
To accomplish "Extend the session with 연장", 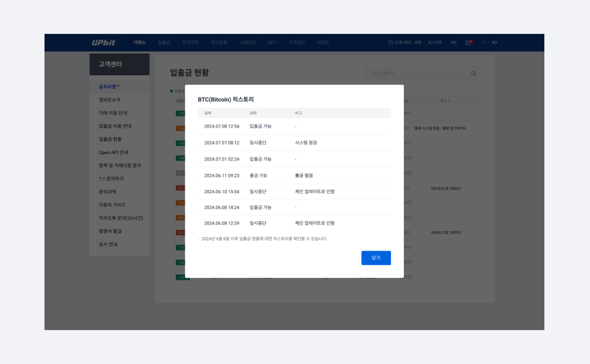I will coord(418,42).
